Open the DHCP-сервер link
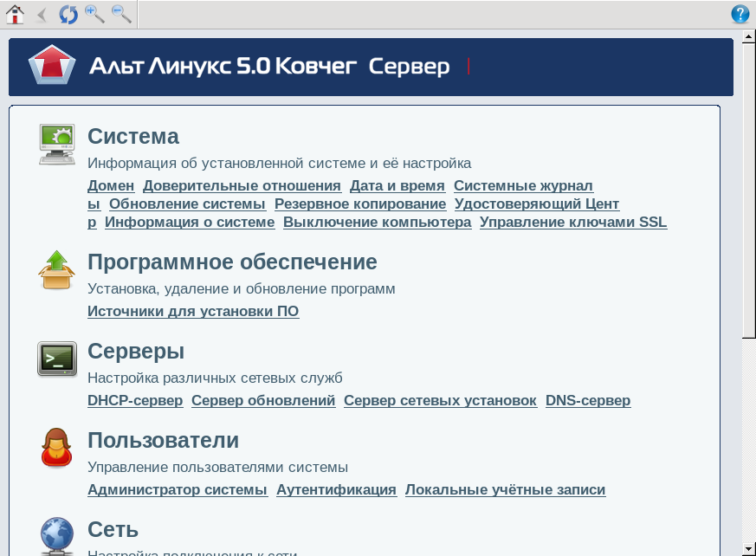756x556 pixels. point(135,400)
